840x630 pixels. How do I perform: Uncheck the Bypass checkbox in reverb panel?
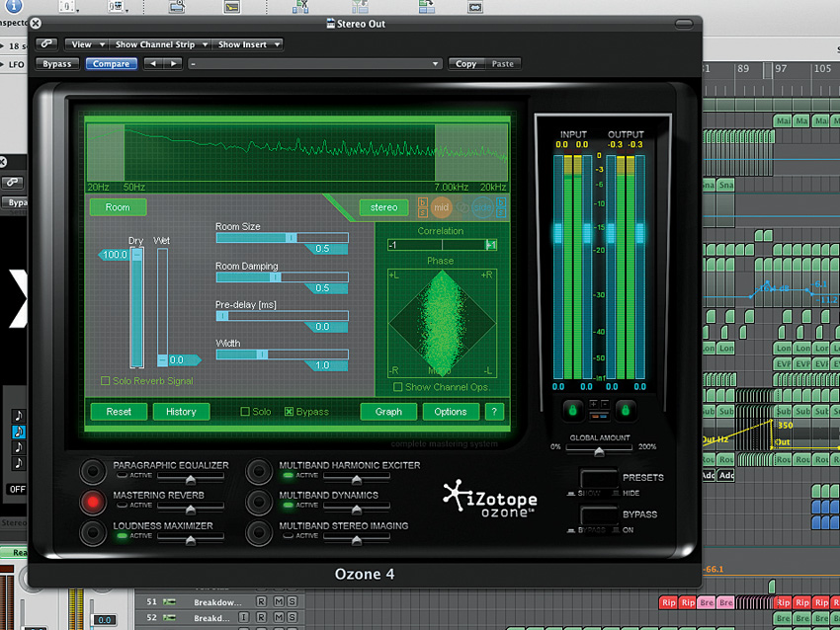click(290, 412)
